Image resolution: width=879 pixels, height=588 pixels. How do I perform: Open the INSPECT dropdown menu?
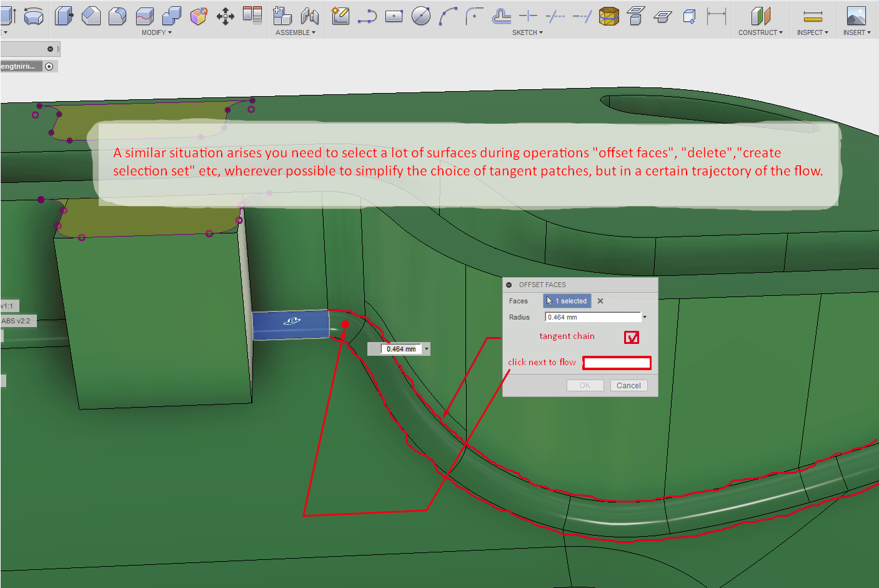(812, 32)
